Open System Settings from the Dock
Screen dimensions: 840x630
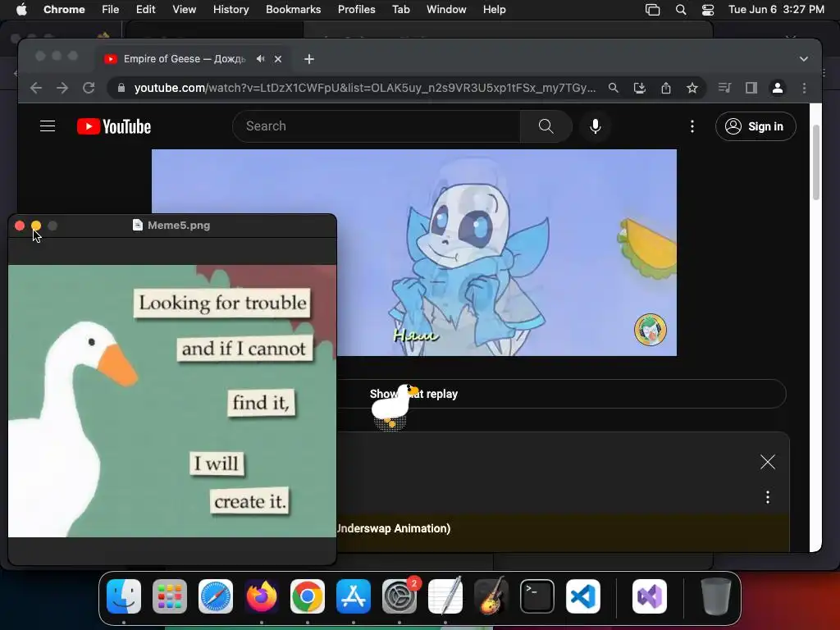click(x=399, y=596)
